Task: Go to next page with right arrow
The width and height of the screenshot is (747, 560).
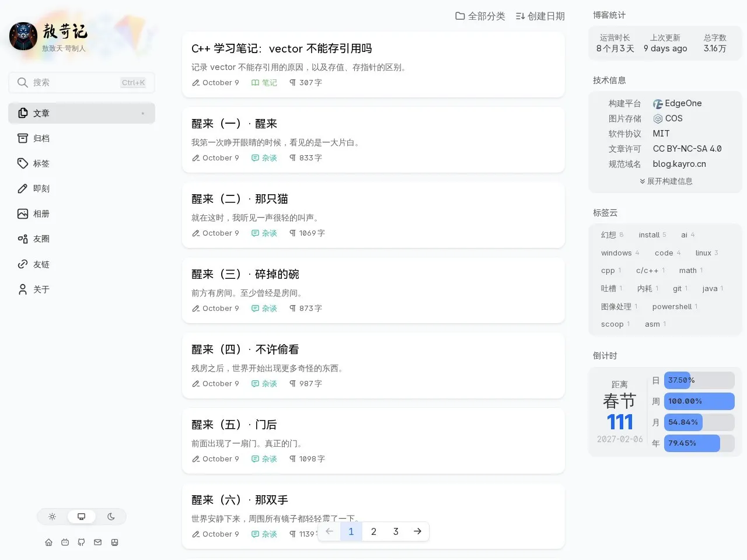Action: [417, 531]
